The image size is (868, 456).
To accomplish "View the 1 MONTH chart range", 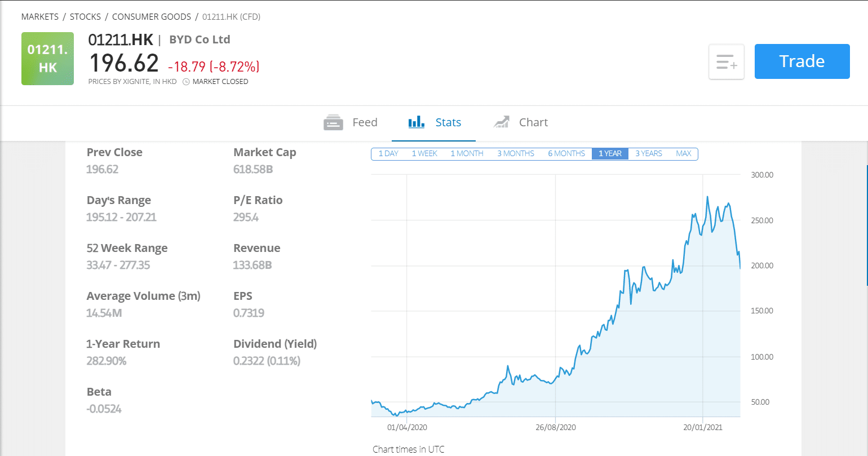I will (467, 153).
